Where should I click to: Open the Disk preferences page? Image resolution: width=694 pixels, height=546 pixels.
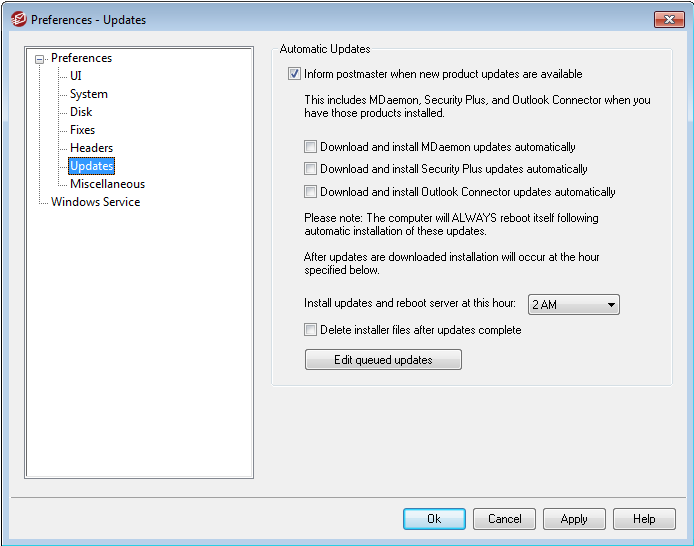pyautogui.click(x=81, y=112)
